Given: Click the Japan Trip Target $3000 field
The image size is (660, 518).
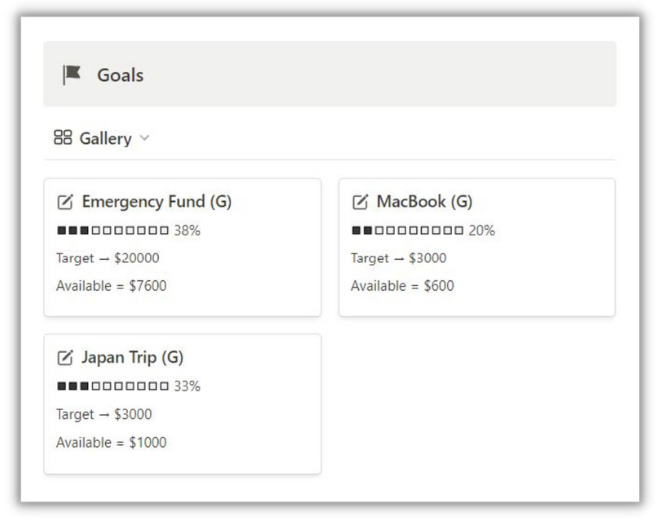Looking at the screenshot, I should (104, 414).
